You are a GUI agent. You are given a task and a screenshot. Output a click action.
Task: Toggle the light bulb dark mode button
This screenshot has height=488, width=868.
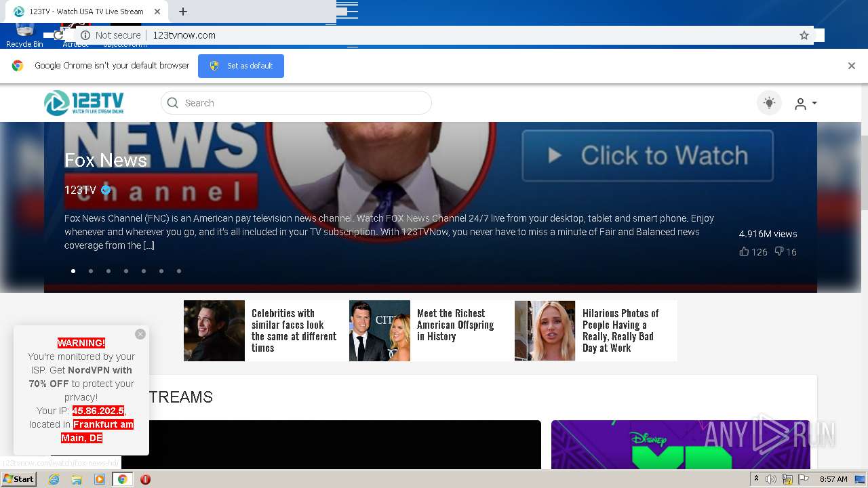769,103
